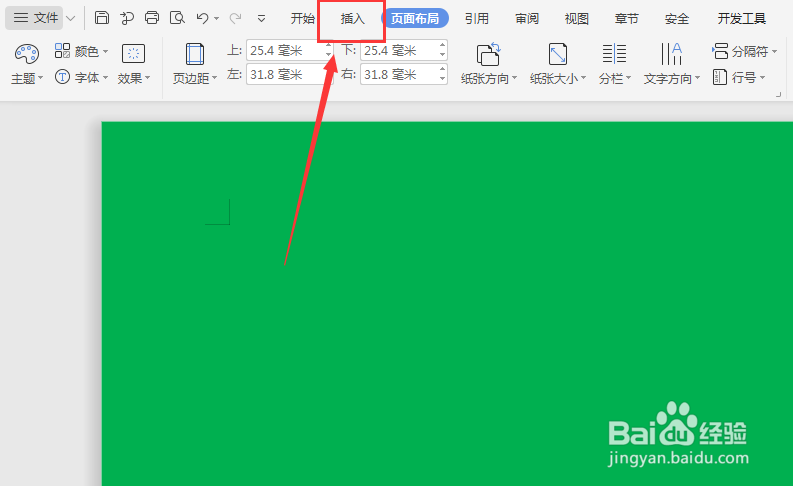The height and width of the screenshot is (486, 793).
Task: Expand the arrow next to 文件
Action: [x=71, y=19]
